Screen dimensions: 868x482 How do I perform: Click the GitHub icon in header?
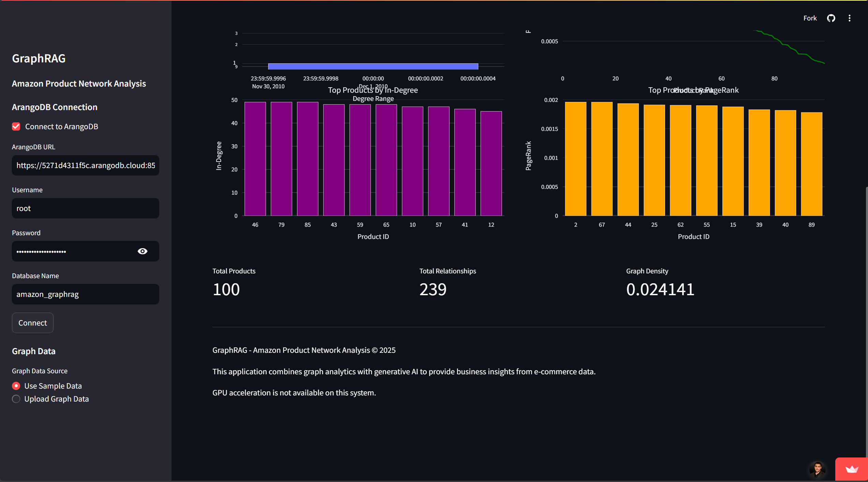[831, 18]
